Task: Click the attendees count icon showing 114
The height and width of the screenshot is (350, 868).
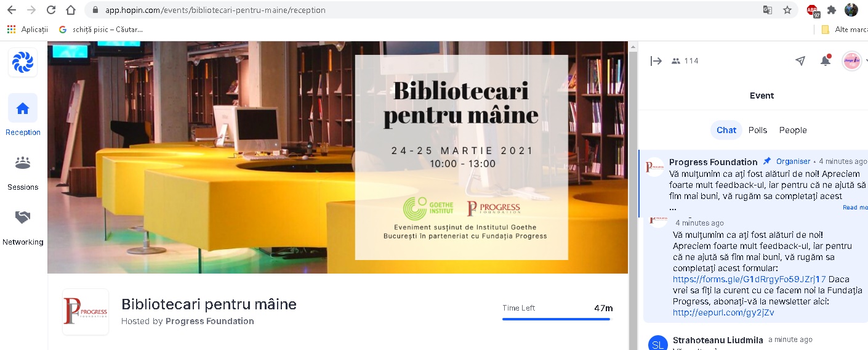Action: [x=676, y=61]
